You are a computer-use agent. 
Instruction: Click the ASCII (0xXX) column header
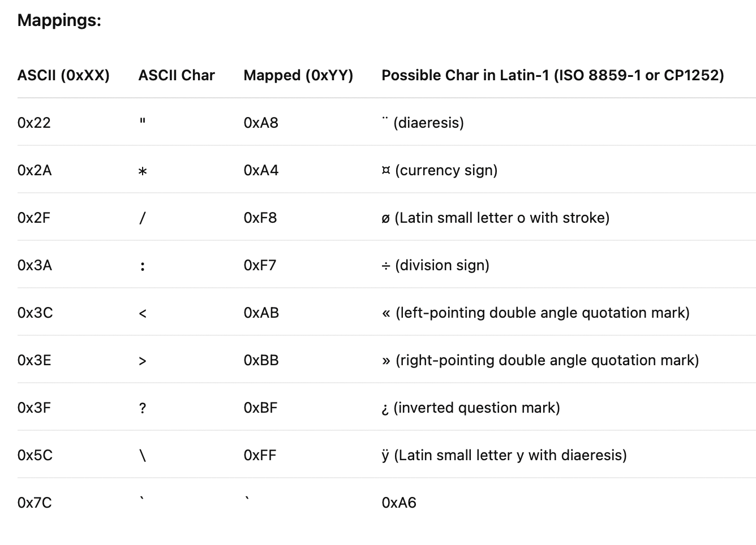[x=63, y=75]
